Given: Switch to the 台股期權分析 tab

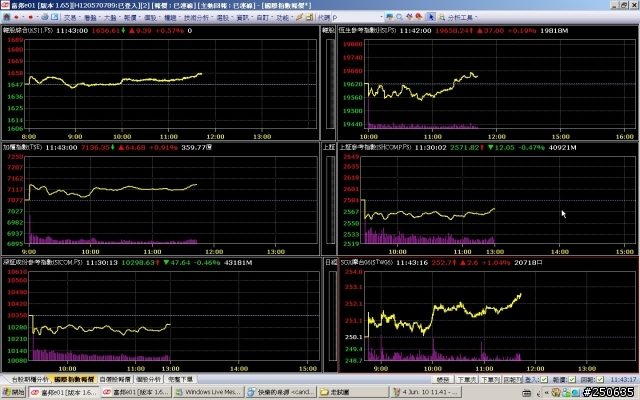Looking at the screenshot, I should pos(28,379).
